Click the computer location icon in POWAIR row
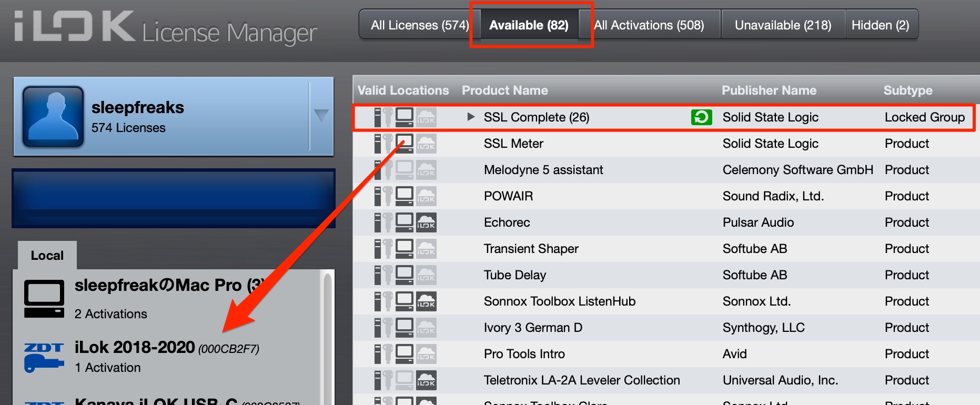 click(x=404, y=196)
